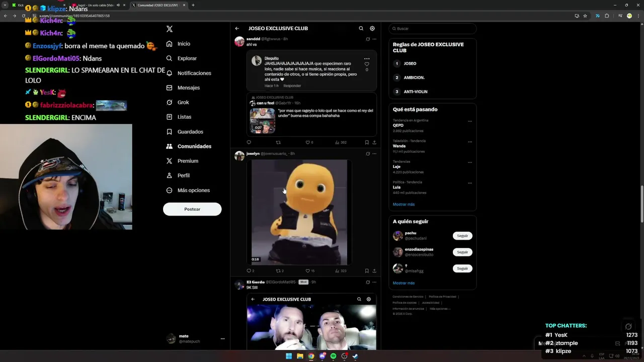The width and height of the screenshot is (644, 362).
Task: Open the Premium page
Action: pyautogui.click(x=182, y=161)
